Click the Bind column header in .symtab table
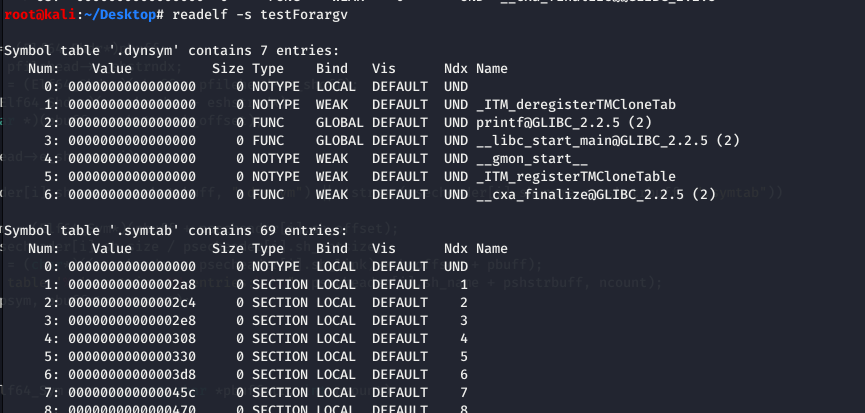Image resolution: width=865 pixels, height=413 pixels. pyautogui.click(x=332, y=249)
